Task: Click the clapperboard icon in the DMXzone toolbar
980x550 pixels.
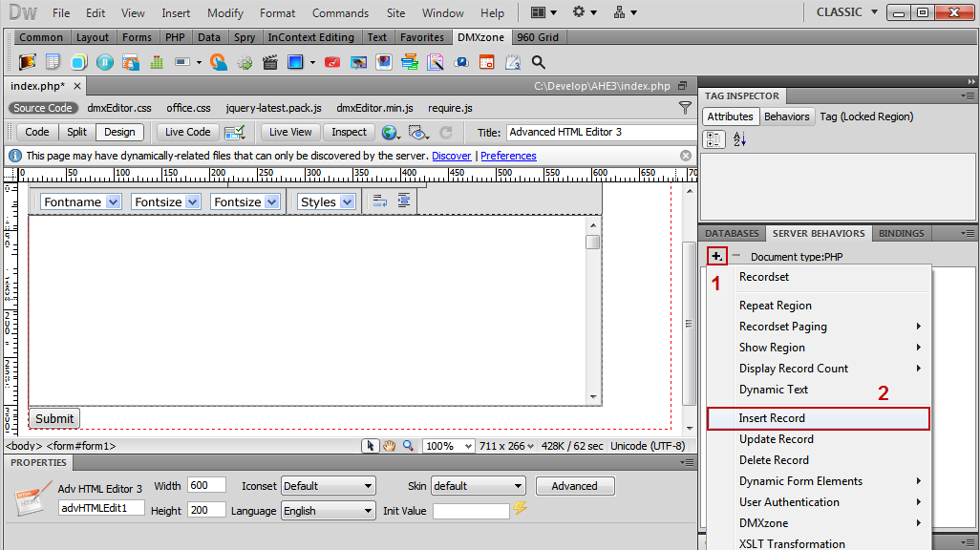Action: point(270,62)
